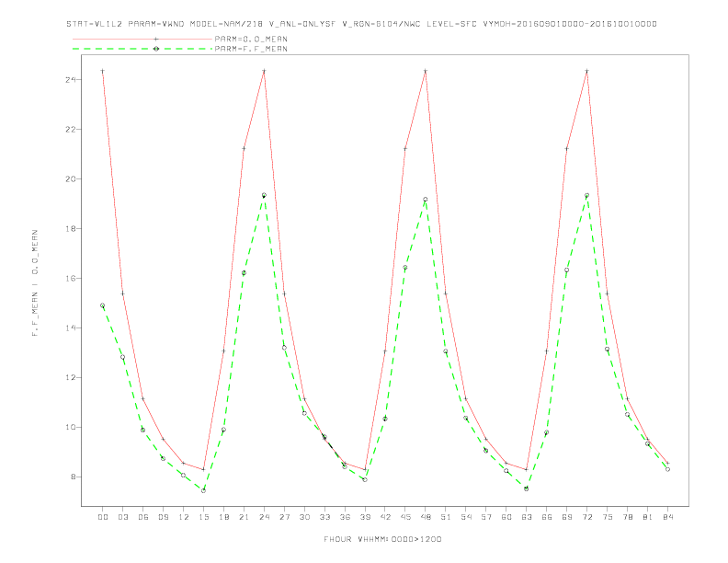728x563 pixels.
Task: Click y-axis tick label 16
Action: coord(71,278)
